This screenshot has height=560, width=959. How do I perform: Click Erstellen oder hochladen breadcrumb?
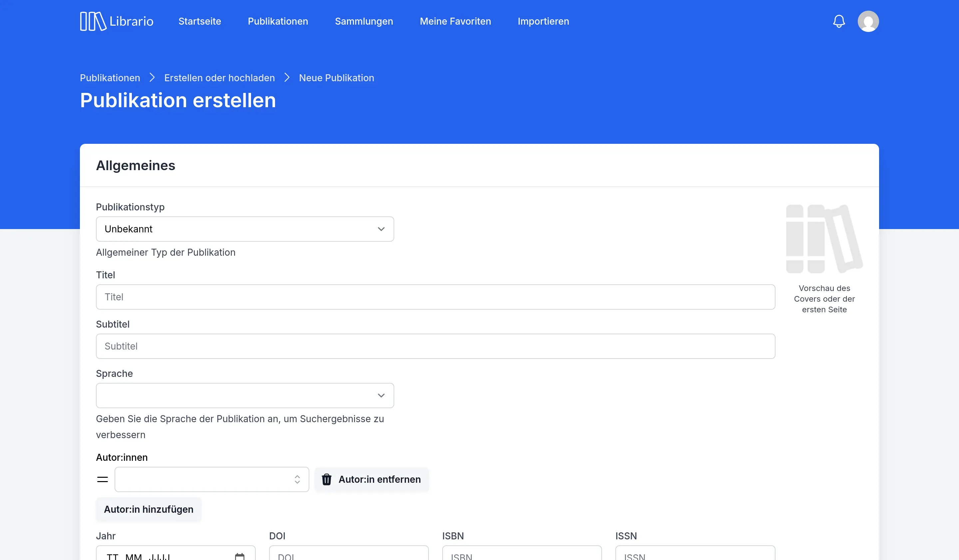219,78
